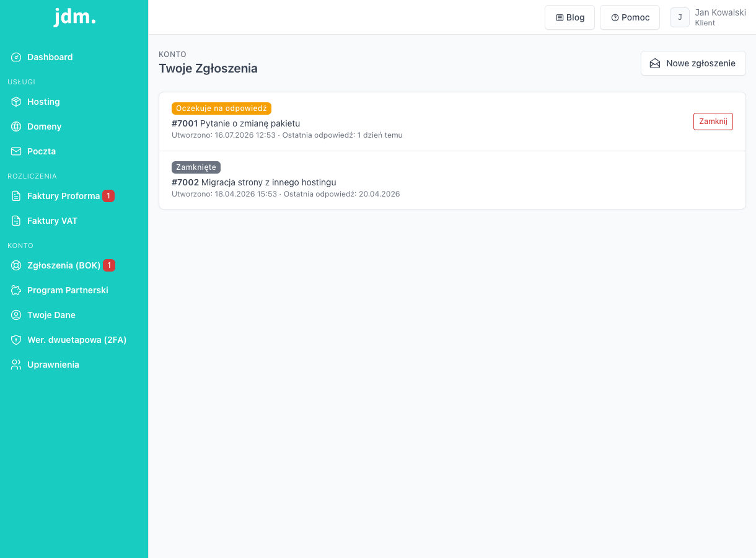Close ticket #7001 with the Zamknij button
Image resolution: width=756 pixels, height=558 pixels.
713,122
